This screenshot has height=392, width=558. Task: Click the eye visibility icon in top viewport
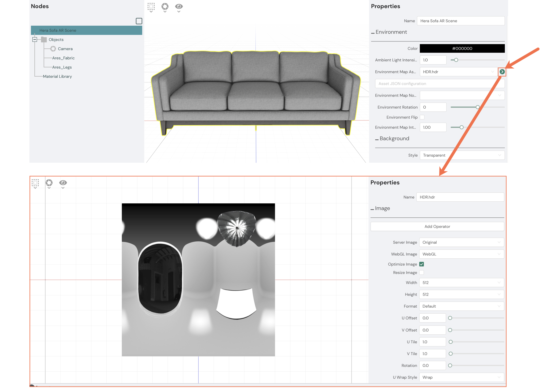coord(179,6)
